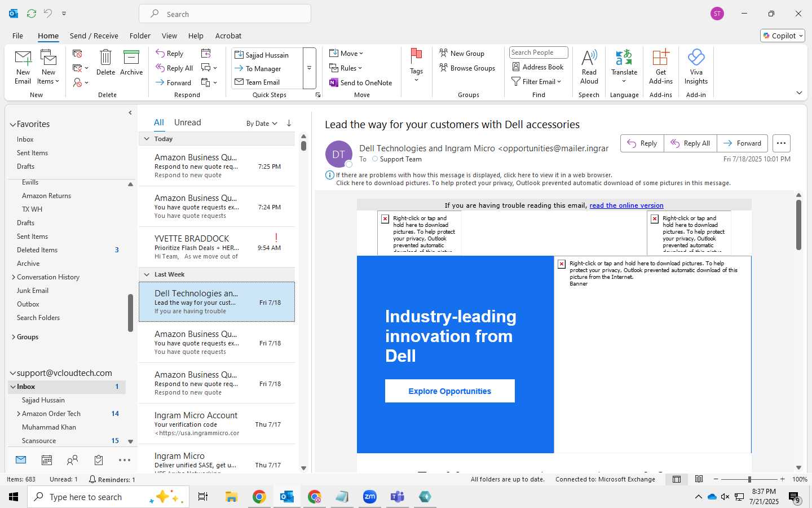The width and height of the screenshot is (812, 508).
Task: Click the Search People field
Action: coord(539,52)
